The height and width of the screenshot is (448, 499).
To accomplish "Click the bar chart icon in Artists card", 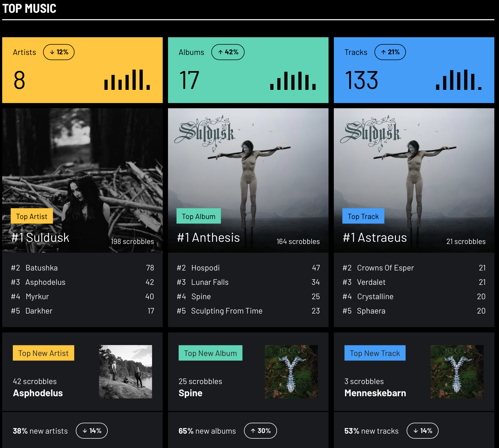I will (x=127, y=80).
